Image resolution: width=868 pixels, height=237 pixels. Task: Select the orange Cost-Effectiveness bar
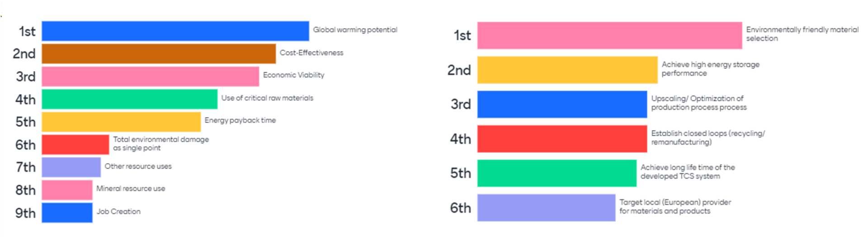(x=159, y=53)
